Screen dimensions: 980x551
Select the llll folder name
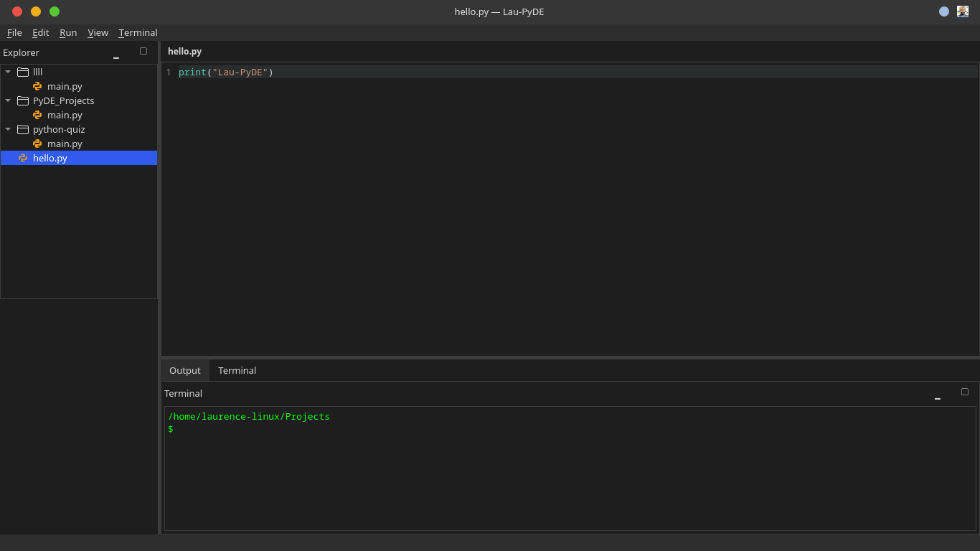(x=38, y=72)
